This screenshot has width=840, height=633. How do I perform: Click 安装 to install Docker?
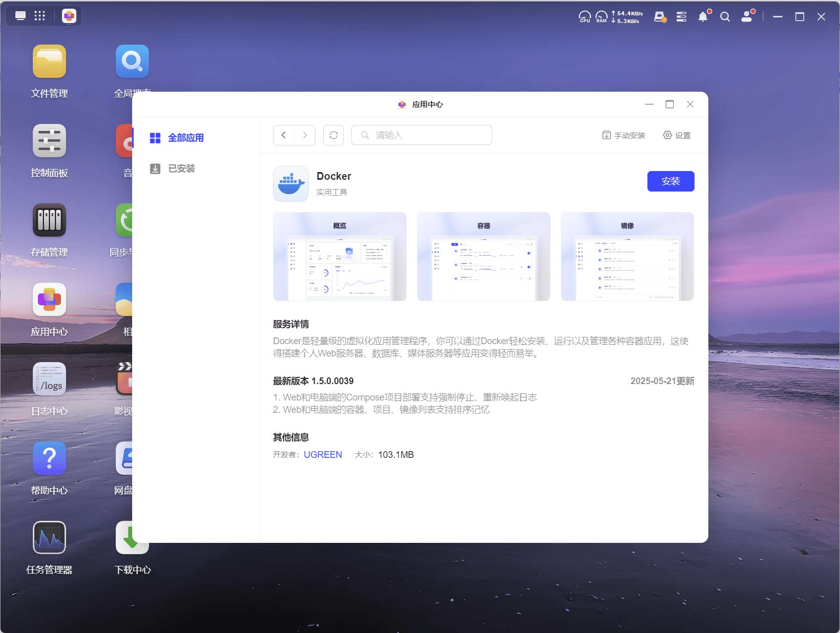pyautogui.click(x=670, y=181)
